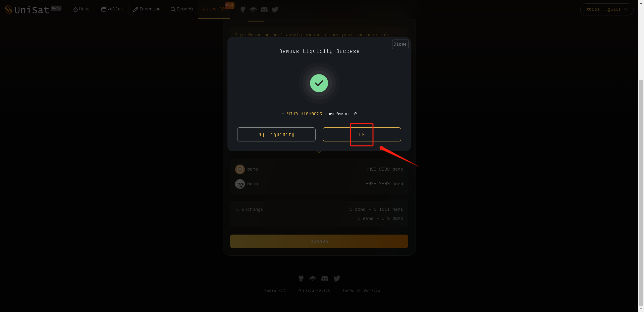This screenshot has height=312, width=644.
Task: Close the Remove Liquidity Success dialog
Action: point(400,44)
